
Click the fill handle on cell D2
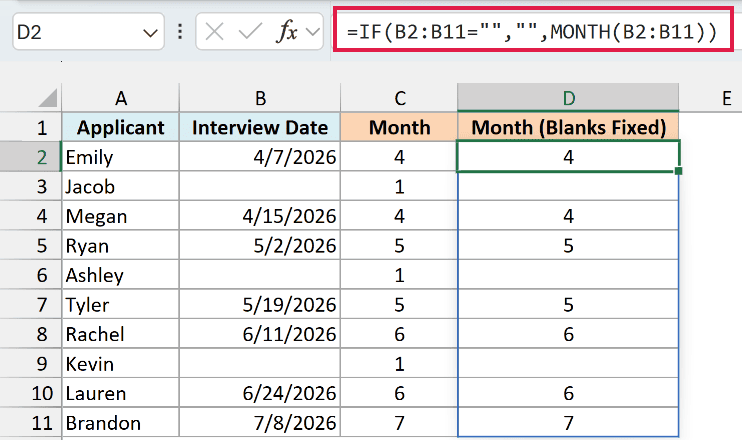point(679,171)
